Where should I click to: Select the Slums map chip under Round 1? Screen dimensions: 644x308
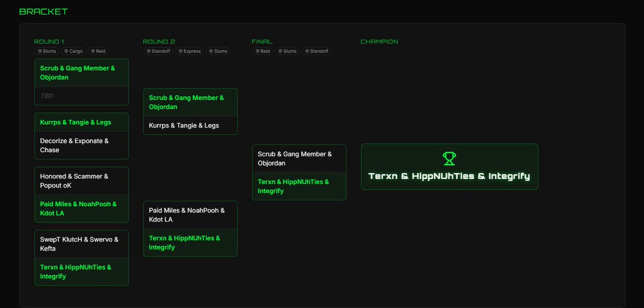(x=47, y=51)
